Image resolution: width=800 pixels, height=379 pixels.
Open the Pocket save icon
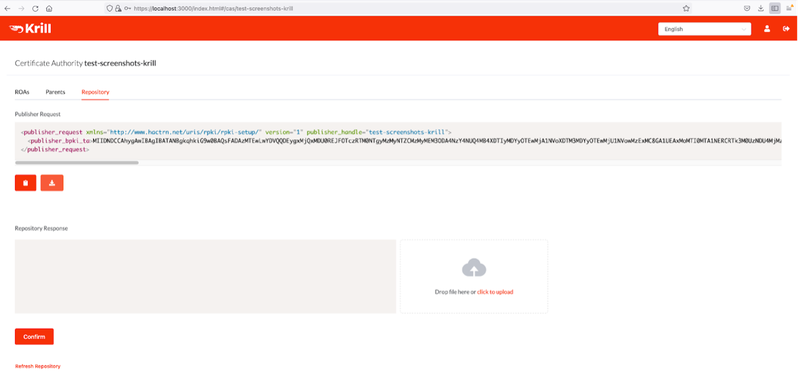tap(747, 9)
